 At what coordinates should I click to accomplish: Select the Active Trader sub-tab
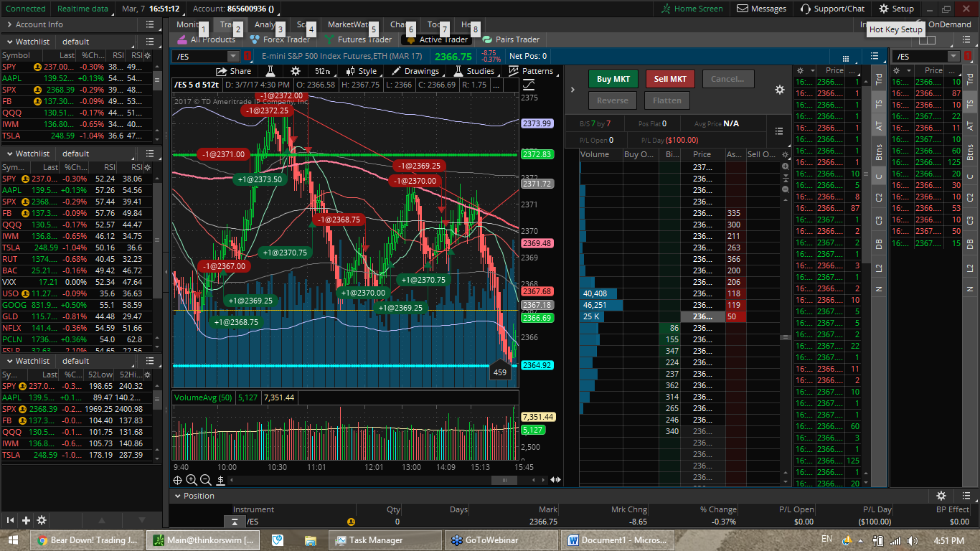[437, 39]
